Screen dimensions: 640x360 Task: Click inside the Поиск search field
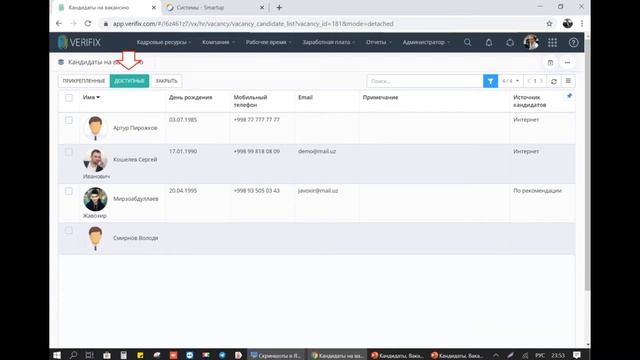[x=424, y=81]
